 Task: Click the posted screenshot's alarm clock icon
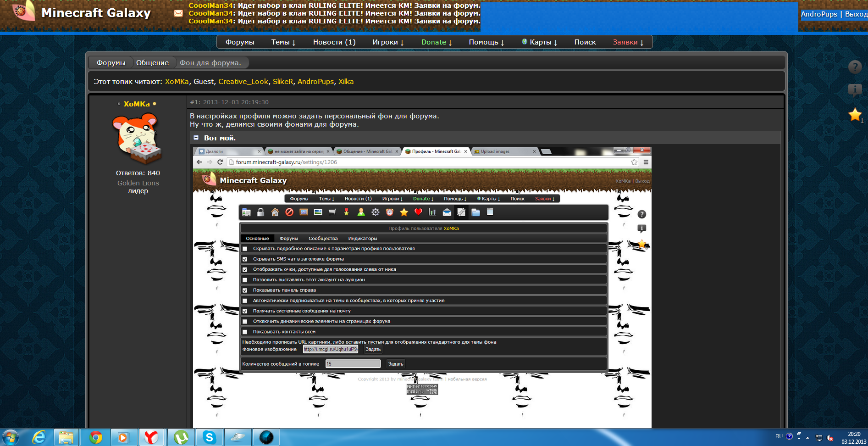pyautogui.click(x=390, y=212)
